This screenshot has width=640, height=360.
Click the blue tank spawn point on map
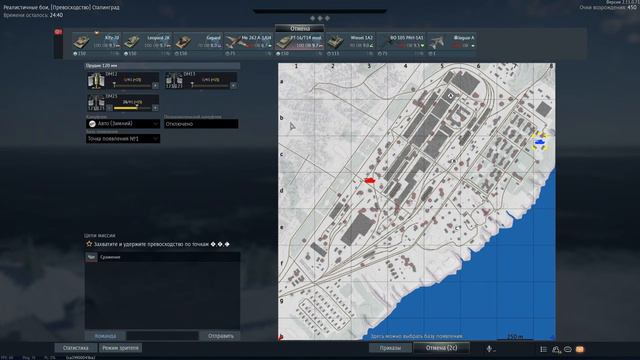[x=540, y=142]
